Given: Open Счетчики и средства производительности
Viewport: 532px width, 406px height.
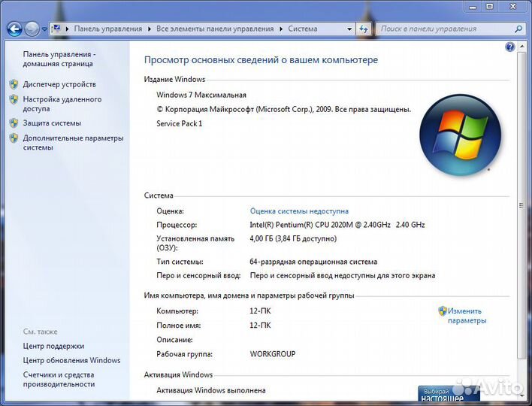Looking at the screenshot, I should [59, 380].
